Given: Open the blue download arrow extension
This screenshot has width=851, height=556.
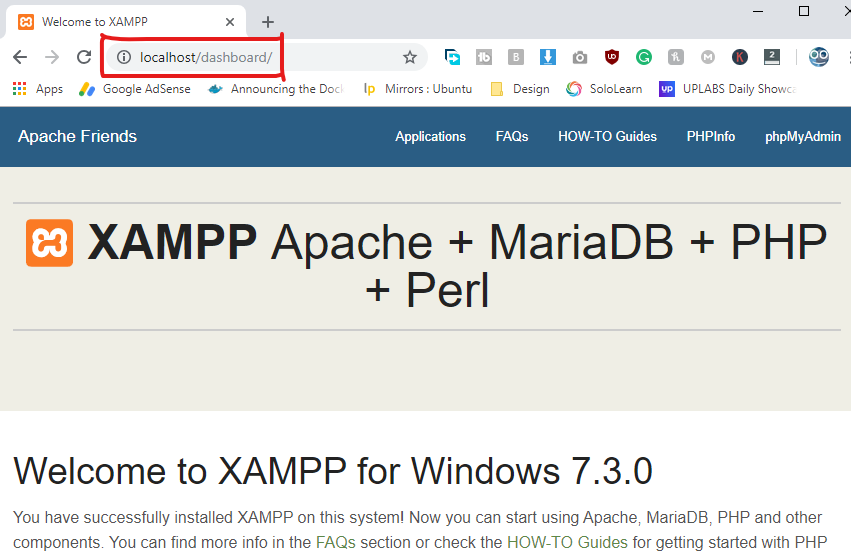Looking at the screenshot, I should point(548,57).
